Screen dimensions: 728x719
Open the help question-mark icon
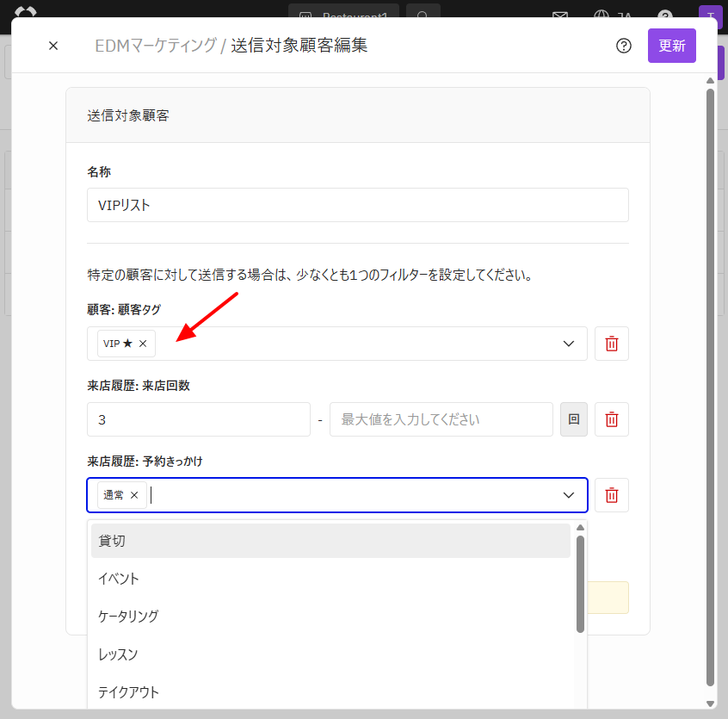624,46
